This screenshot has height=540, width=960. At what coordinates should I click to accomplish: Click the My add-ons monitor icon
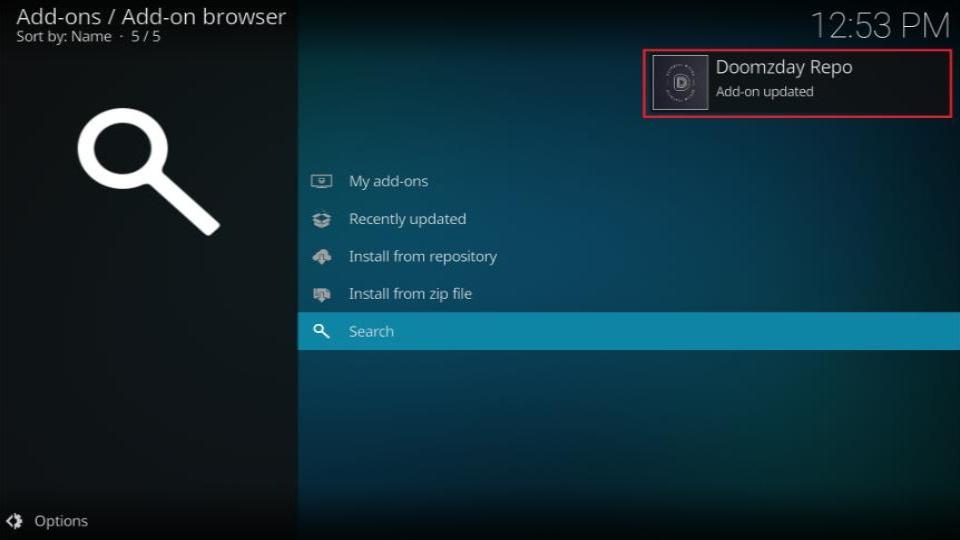[321, 181]
